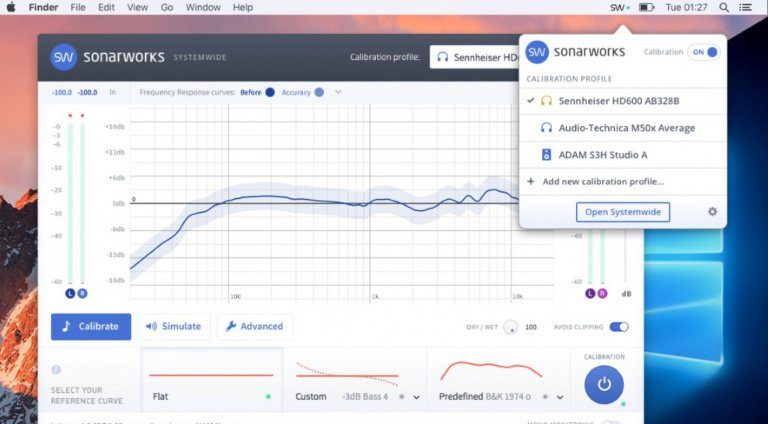
Task: Open the Apple menu
Action: tap(11, 7)
